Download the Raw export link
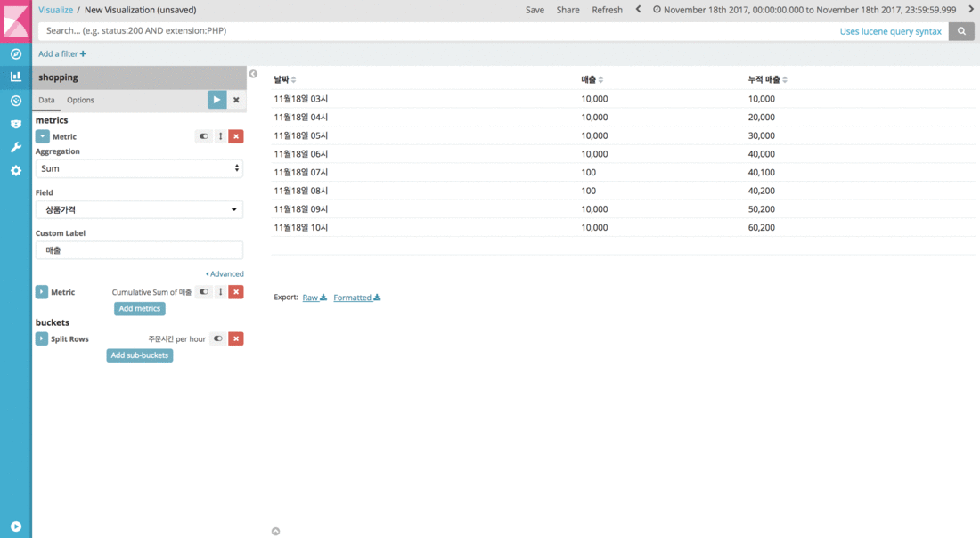The image size is (980, 538). (314, 298)
